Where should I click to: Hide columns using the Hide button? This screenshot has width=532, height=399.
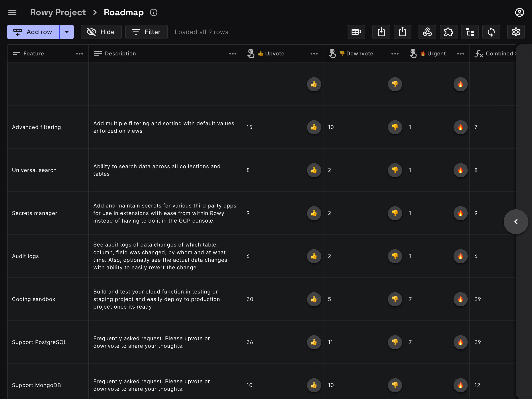click(x=101, y=32)
